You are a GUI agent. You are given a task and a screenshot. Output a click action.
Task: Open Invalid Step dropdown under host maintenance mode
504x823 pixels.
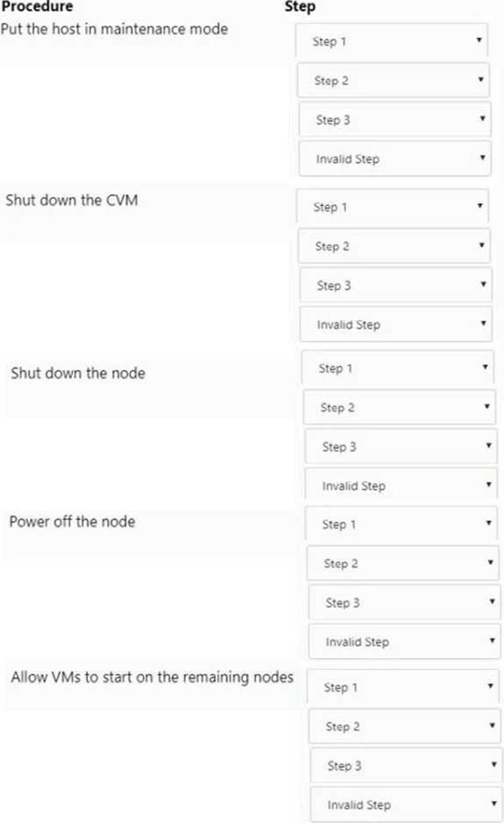(x=395, y=159)
